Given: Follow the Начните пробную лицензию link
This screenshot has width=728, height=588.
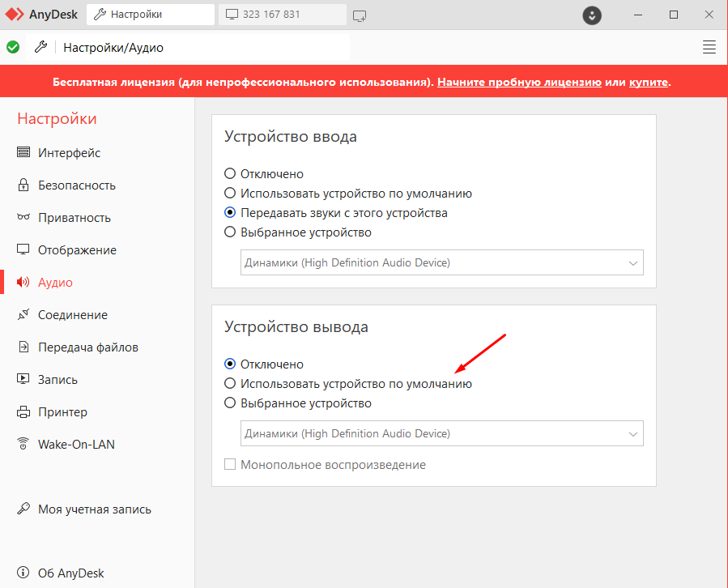Looking at the screenshot, I should click(519, 83).
